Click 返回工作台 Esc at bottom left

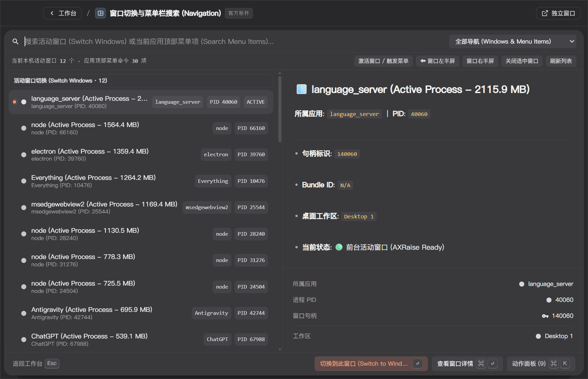click(x=36, y=363)
